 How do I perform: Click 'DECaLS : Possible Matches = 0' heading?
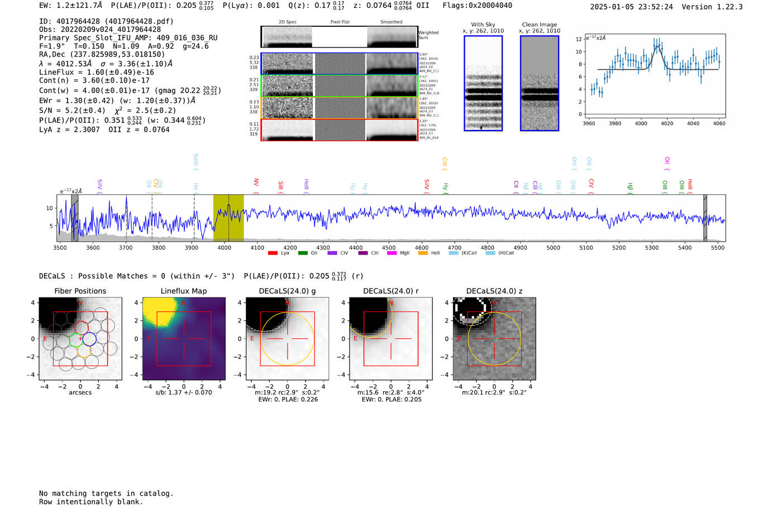click(x=102, y=276)
